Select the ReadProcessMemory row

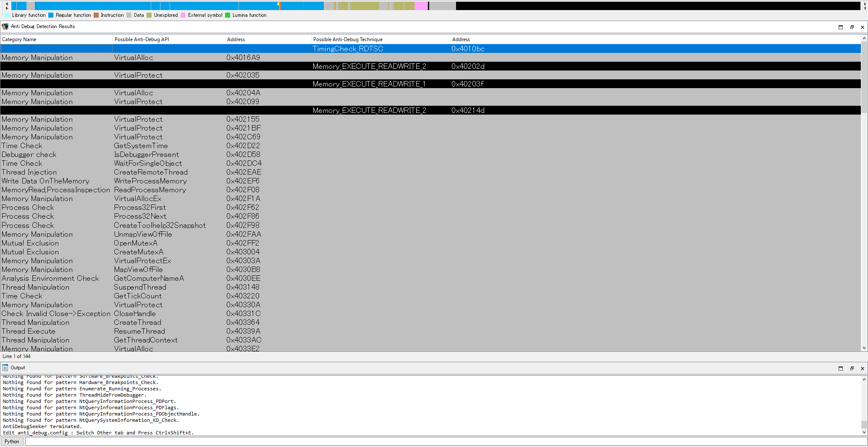[x=430, y=190]
